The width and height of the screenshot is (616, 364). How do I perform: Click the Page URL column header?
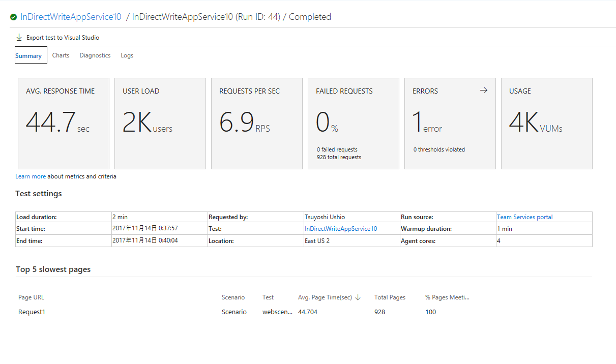pos(31,297)
